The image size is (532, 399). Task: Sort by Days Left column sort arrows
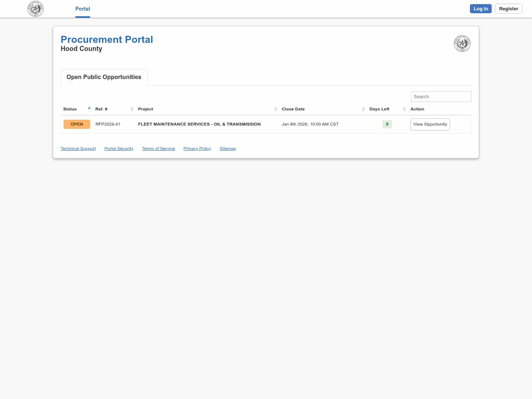click(x=404, y=109)
